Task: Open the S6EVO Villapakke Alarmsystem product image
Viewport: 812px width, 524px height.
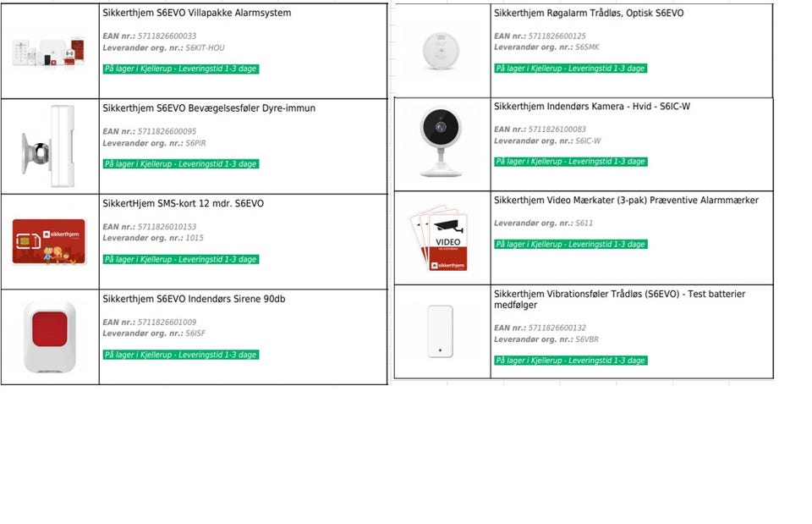Action: pos(49,52)
